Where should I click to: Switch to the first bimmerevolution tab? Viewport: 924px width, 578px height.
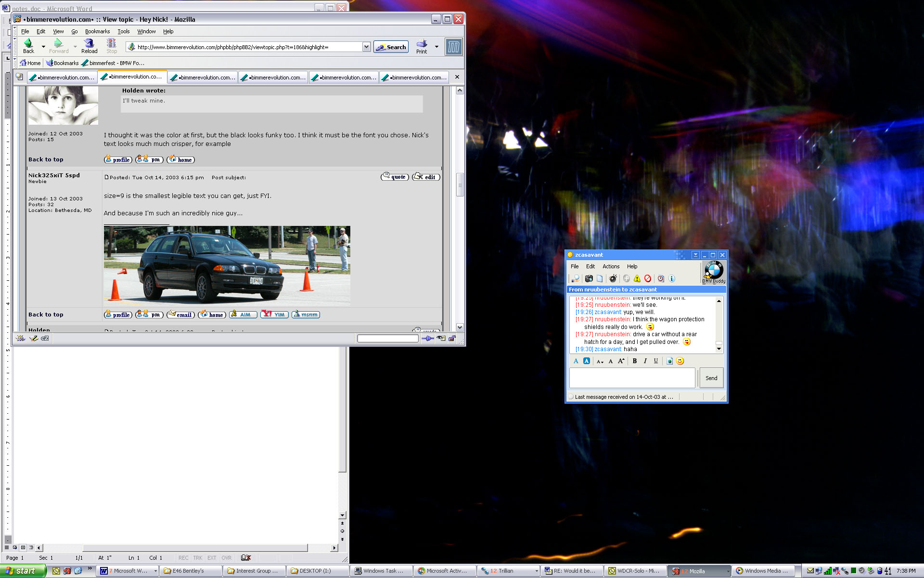(62, 77)
